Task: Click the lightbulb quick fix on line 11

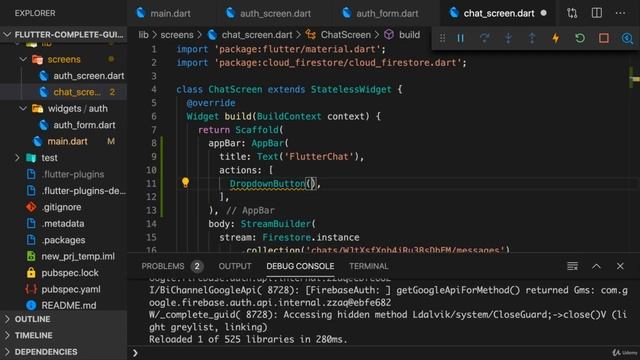Action: [185, 182]
